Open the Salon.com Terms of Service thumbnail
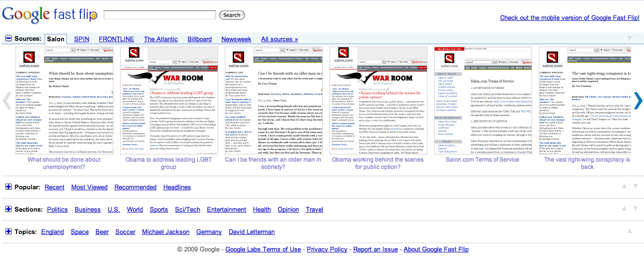Screen dimensions: 644x266 (x=483, y=100)
